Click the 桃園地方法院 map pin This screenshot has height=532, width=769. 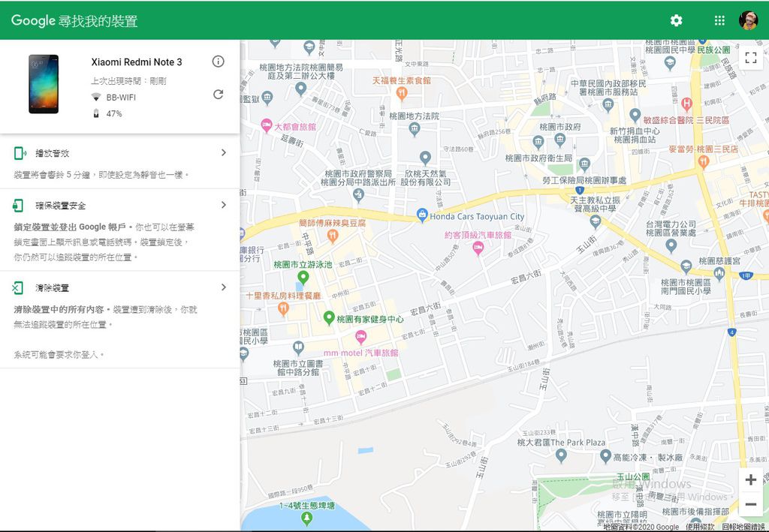[x=415, y=129]
